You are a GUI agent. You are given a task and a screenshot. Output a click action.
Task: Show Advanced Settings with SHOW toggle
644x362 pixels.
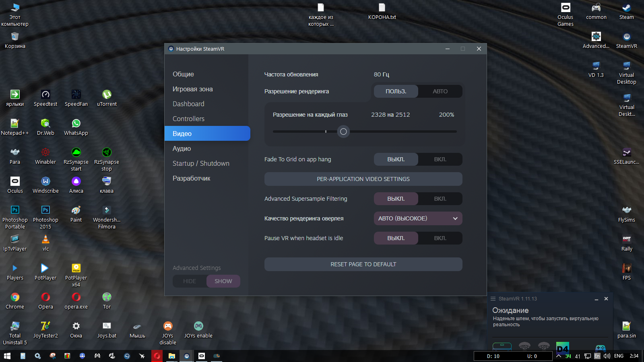(x=223, y=281)
